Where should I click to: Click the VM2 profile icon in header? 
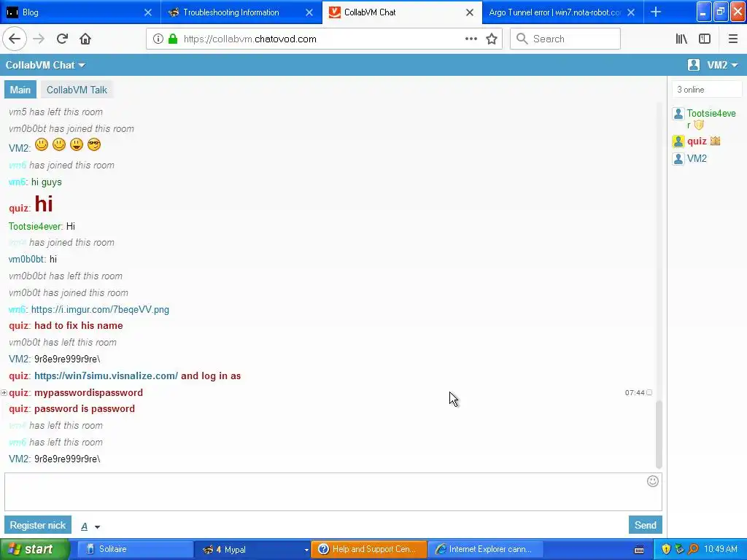pos(694,65)
